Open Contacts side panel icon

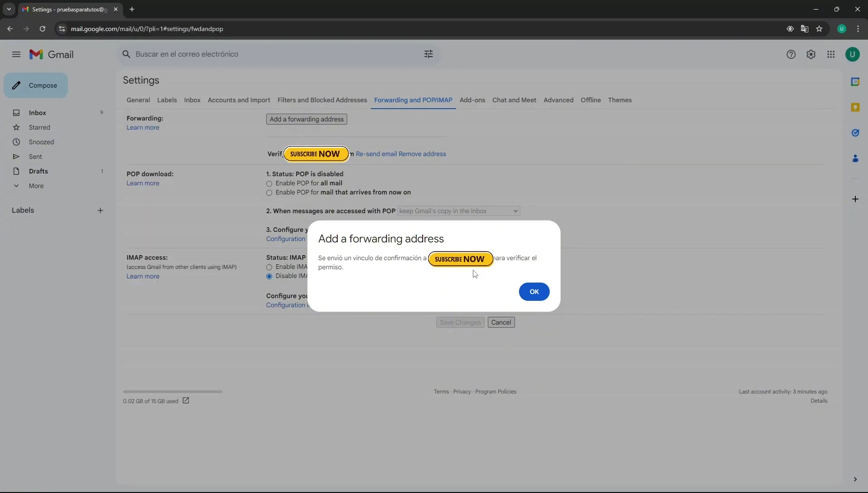[855, 158]
